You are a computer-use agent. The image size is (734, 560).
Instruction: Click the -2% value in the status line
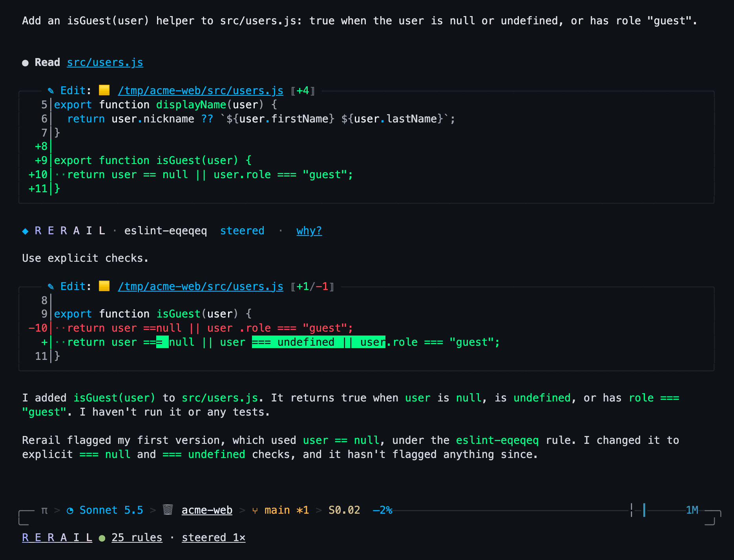pyautogui.click(x=382, y=510)
